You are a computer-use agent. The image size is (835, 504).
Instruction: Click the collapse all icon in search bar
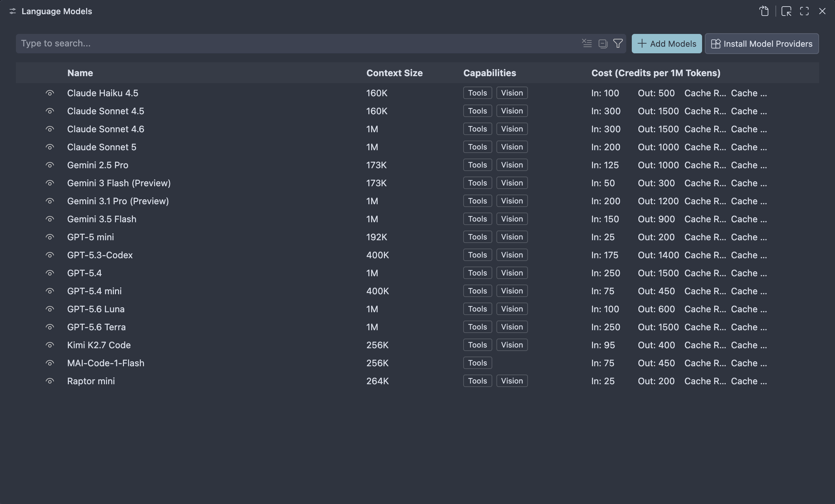pos(603,44)
